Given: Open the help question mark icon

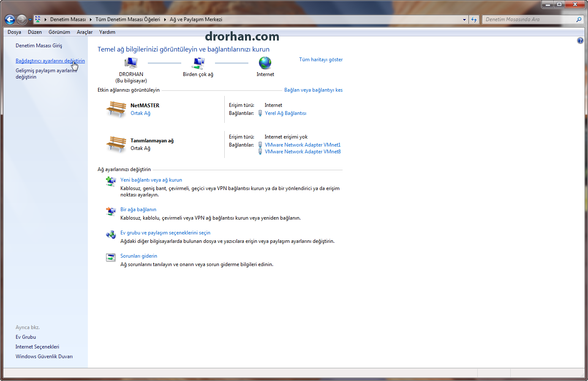Looking at the screenshot, I should click(x=580, y=41).
